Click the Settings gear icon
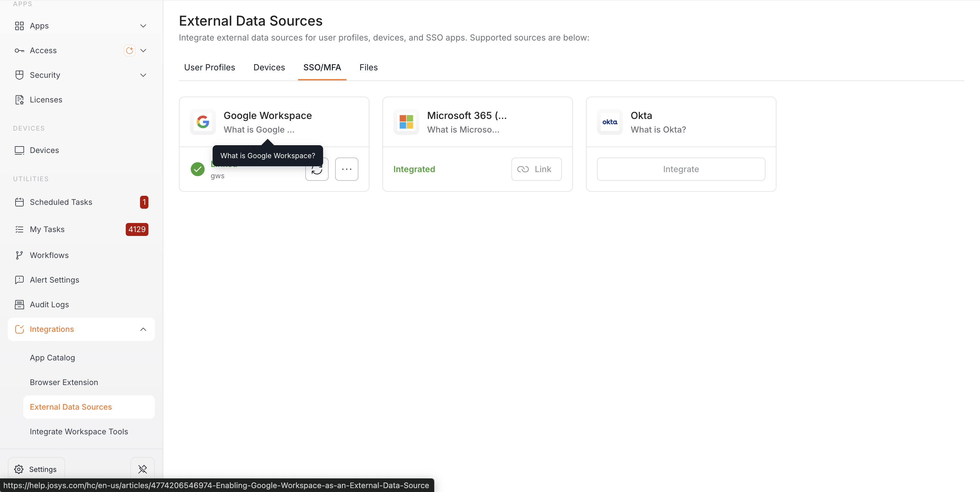The image size is (980, 492). [x=19, y=469]
